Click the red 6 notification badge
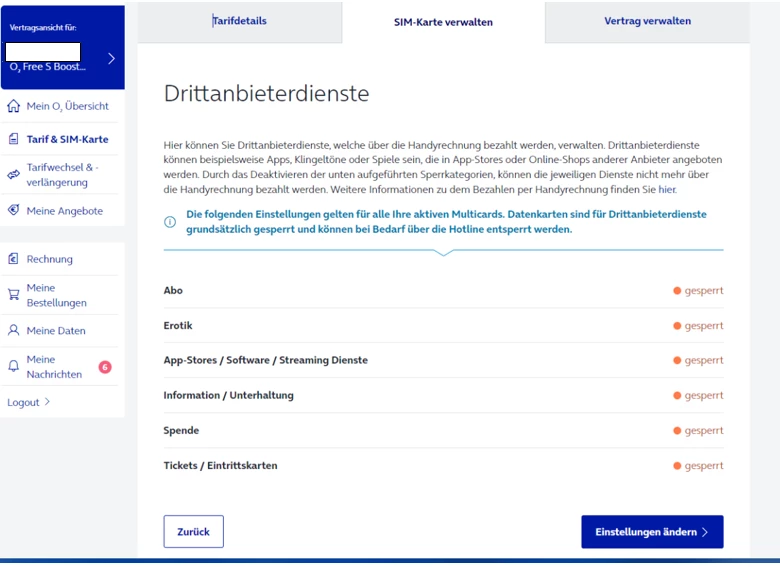The height and width of the screenshot is (567, 780). (105, 367)
